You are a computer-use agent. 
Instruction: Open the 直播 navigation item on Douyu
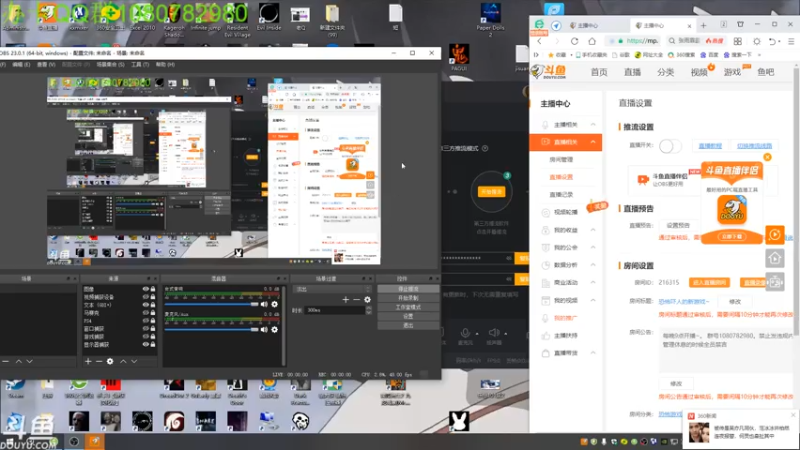[632, 72]
